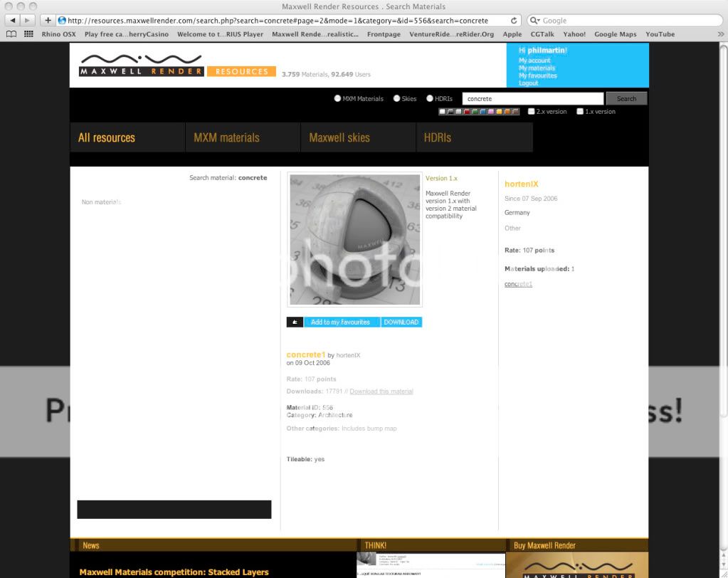Open the YouTube bookmark

[x=660, y=34]
